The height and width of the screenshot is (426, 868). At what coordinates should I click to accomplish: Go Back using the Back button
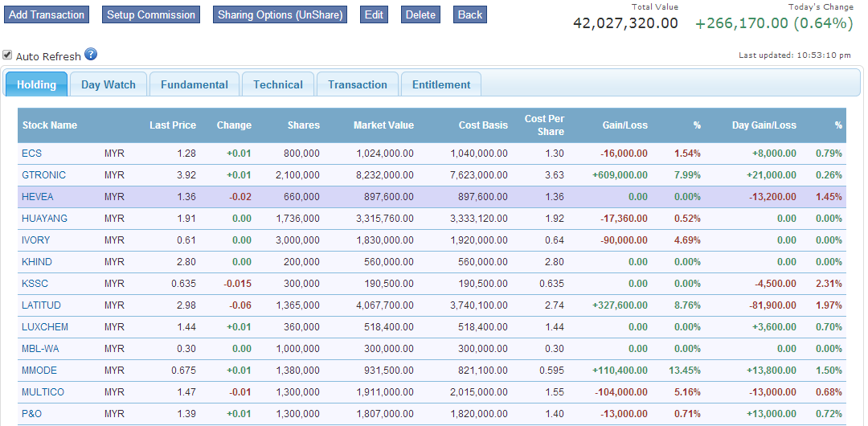[470, 15]
